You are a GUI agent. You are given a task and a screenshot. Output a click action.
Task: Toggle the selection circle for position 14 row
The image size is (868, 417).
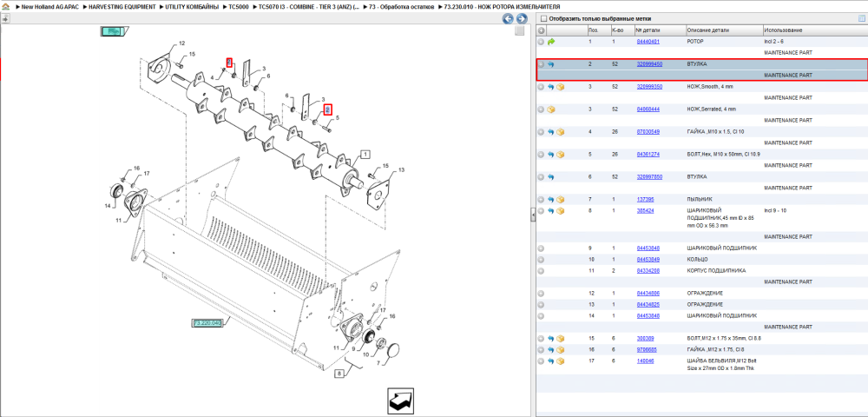point(542,315)
